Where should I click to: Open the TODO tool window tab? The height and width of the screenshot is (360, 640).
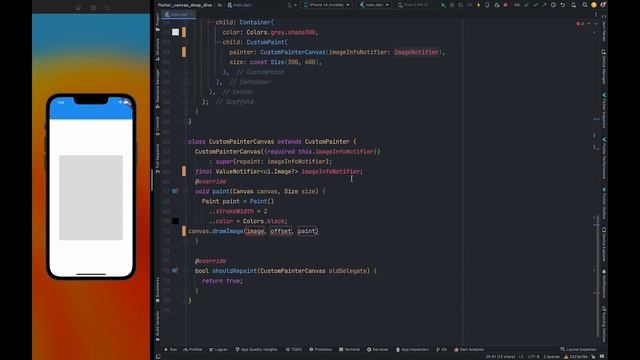click(x=294, y=350)
